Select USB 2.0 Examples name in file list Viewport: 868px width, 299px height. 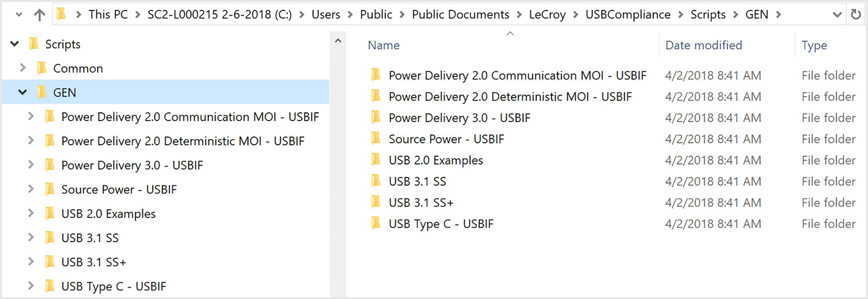(x=436, y=160)
